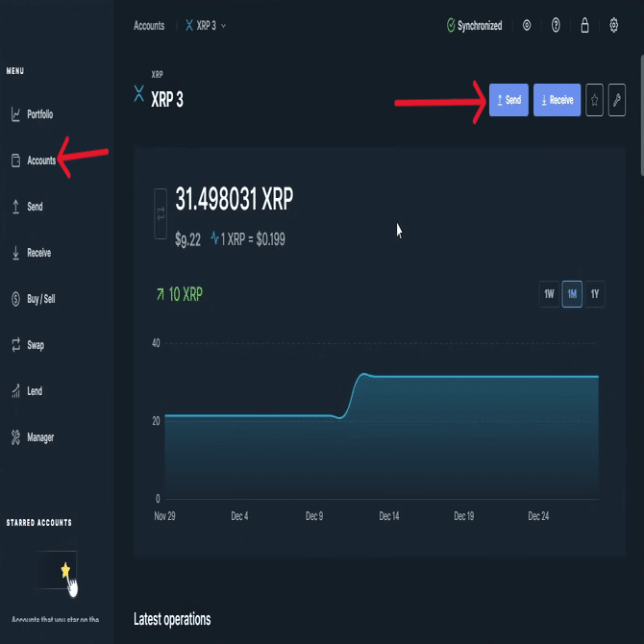Select the Accounts wallet icon in the menu
The width and height of the screenshot is (644, 644).
(x=15, y=161)
